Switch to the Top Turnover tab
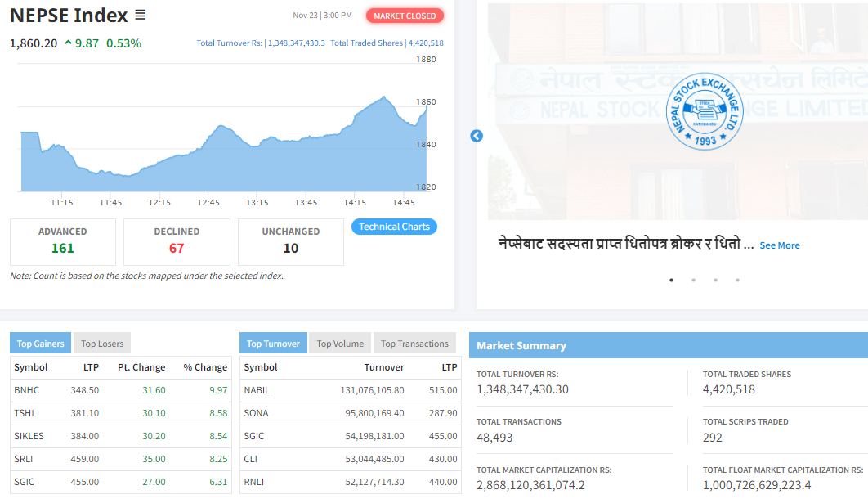Image resolution: width=868 pixels, height=499 pixels. coord(273,344)
